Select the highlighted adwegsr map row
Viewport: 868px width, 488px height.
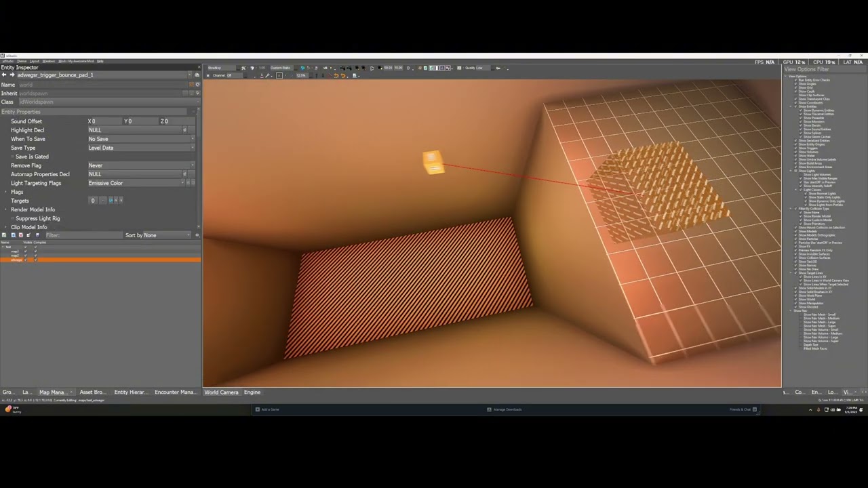point(100,260)
